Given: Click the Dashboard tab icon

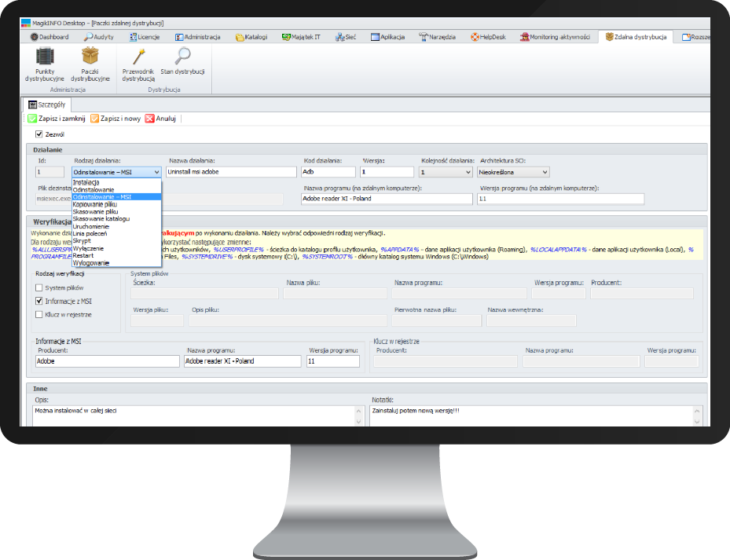Looking at the screenshot, I should tap(34, 37).
